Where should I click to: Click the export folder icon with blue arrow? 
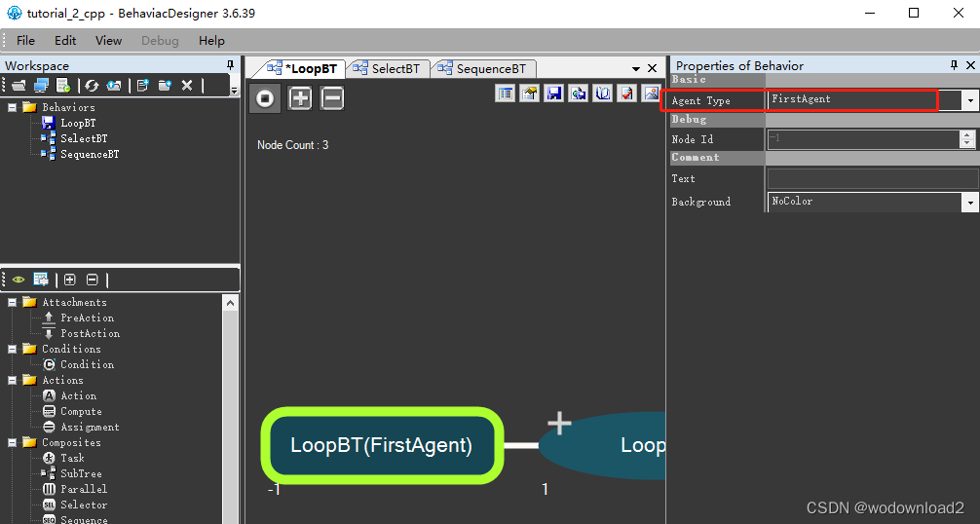(x=114, y=86)
